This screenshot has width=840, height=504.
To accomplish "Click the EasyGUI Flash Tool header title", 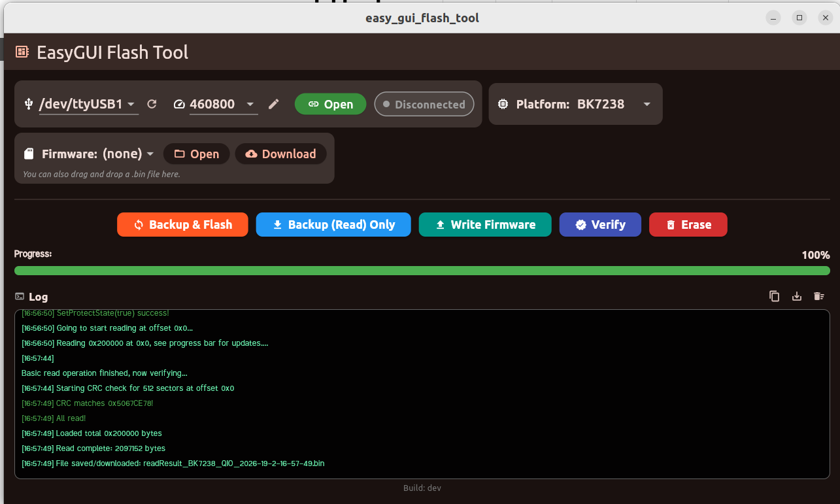I will coord(112,52).
